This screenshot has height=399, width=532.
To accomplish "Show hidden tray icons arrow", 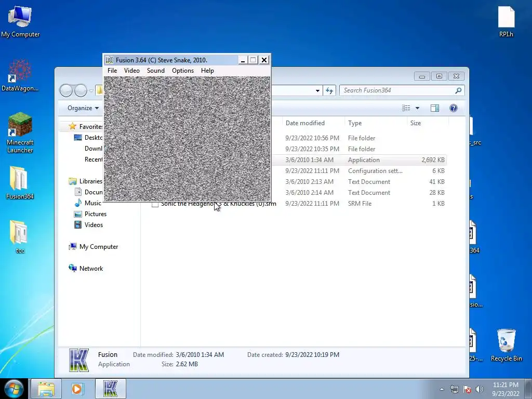I will coord(442,390).
